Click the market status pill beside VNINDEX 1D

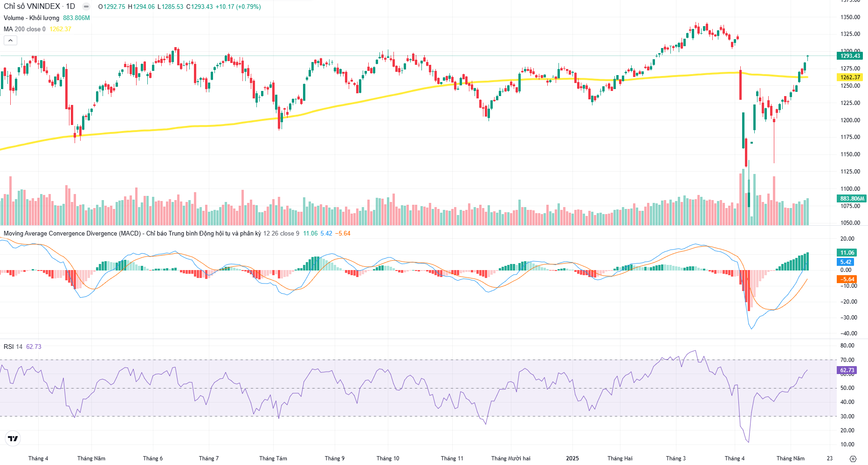(x=86, y=7)
